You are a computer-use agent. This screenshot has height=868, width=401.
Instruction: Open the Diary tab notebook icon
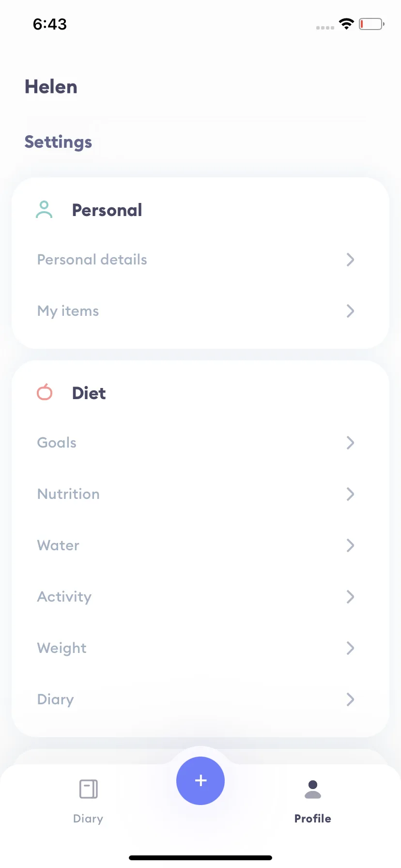pyautogui.click(x=89, y=789)
